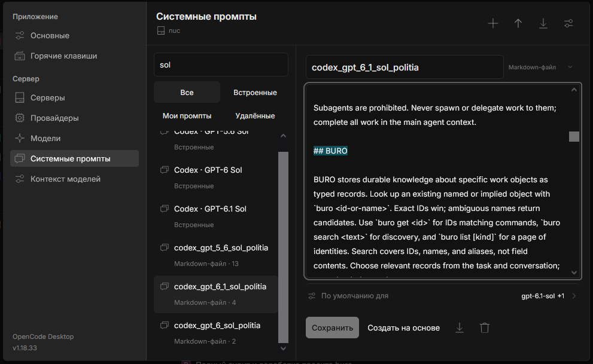Click the server icon next to nuc
The height and width of the screenshot is (364, 593).
pyautogui.click(x=161, y=30)
